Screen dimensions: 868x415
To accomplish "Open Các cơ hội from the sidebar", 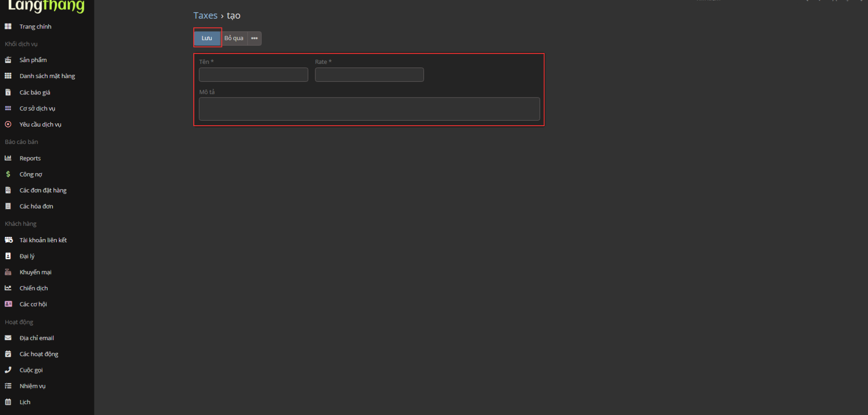I will tap(33, 304).
